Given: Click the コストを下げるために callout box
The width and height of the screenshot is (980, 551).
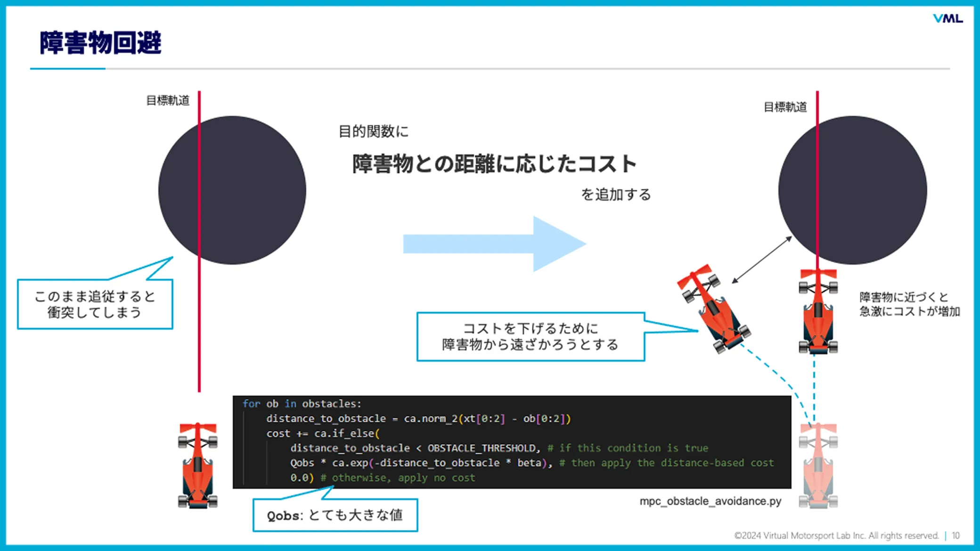Looking at the screenshot, I should pyautogui.click(x=530, y=337).
